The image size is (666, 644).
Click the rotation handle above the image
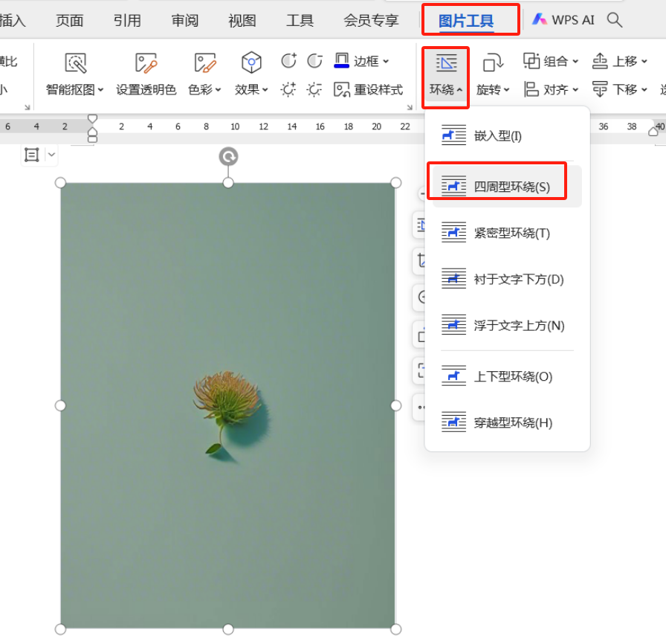coord(228,157)
